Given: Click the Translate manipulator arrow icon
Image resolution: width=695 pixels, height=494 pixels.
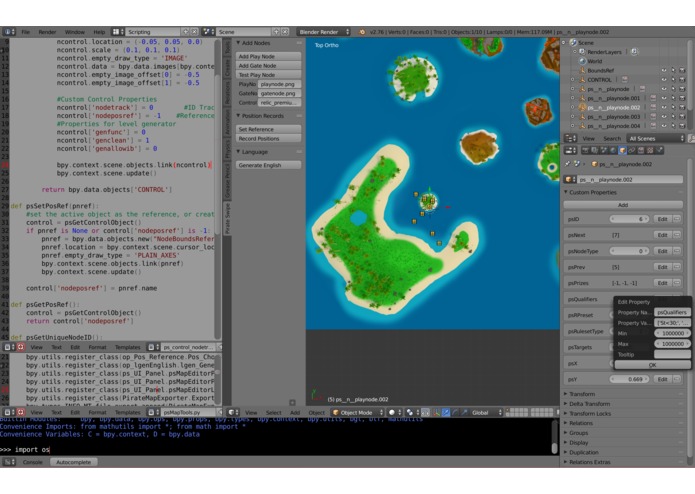Looking at the screenshot, I should (446, 412).
